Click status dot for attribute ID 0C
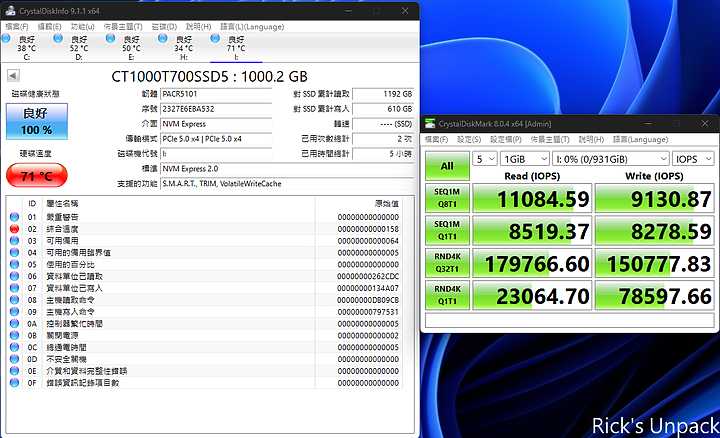 (14, 347)
